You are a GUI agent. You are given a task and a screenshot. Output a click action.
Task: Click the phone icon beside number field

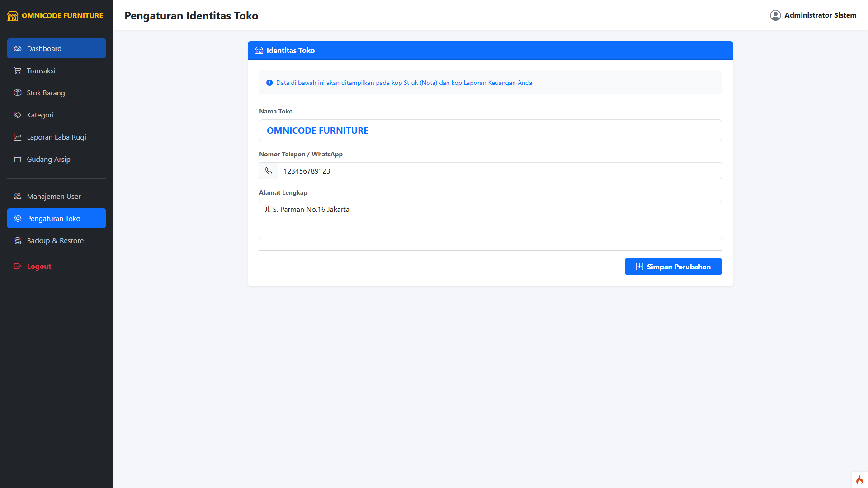point(269,171)
